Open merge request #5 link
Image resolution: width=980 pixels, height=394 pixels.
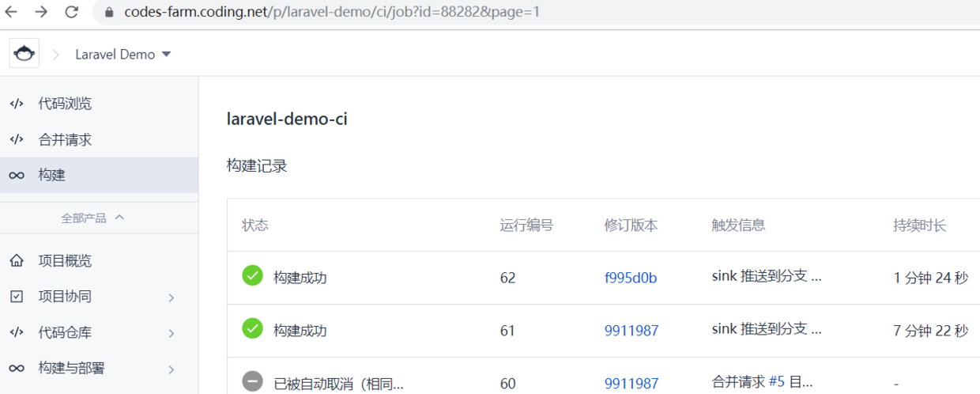click(x=777, y=381)
